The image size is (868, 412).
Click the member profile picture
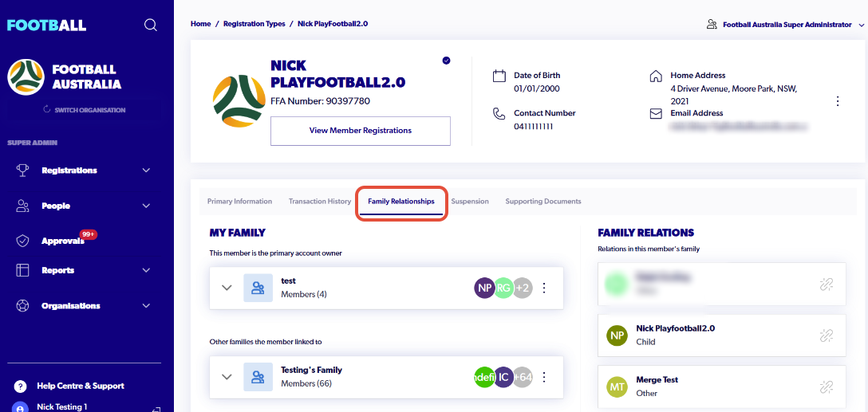pos(239,101)
